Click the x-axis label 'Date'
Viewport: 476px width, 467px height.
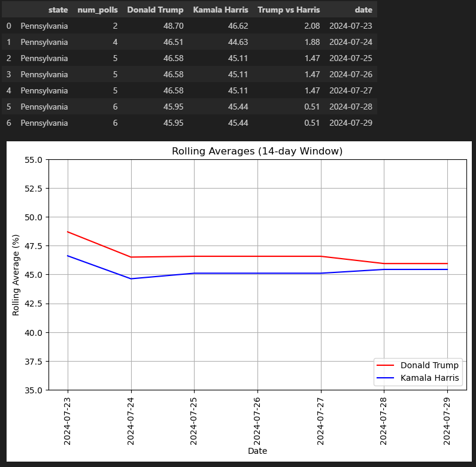257,451
